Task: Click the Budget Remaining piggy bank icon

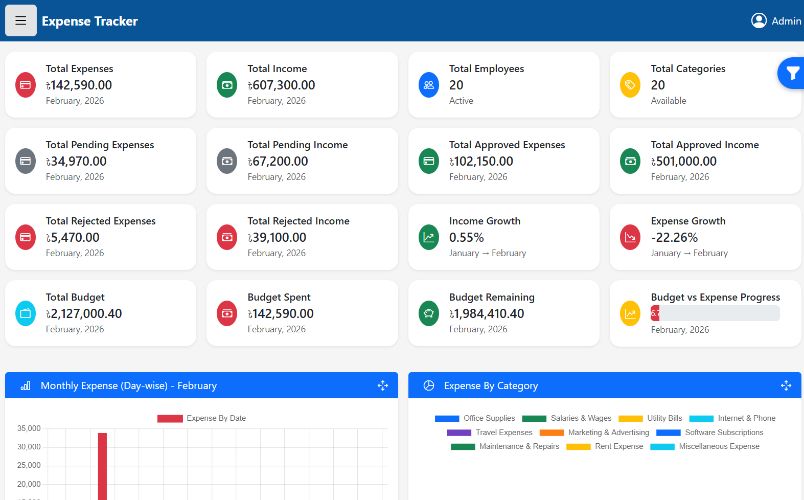Action: click(429, 313)
